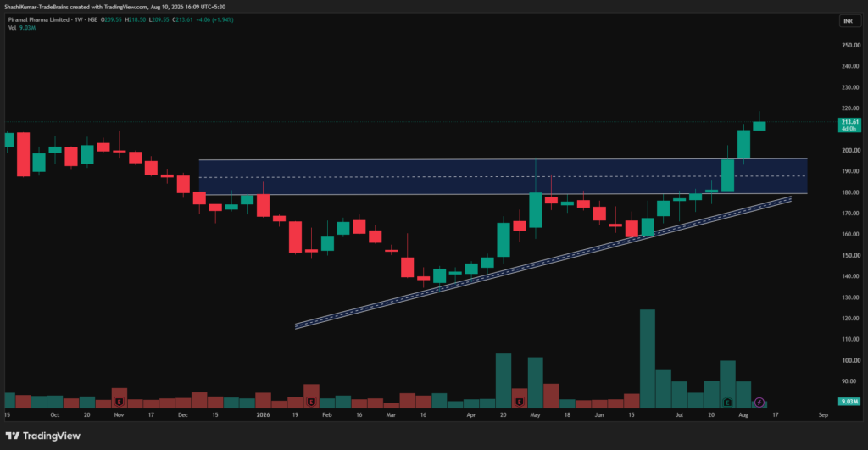Image resolution: width=868 pixels, height=450 pixels.
Task: Click the purple lightning event icon
Action: tap(759, 403)
